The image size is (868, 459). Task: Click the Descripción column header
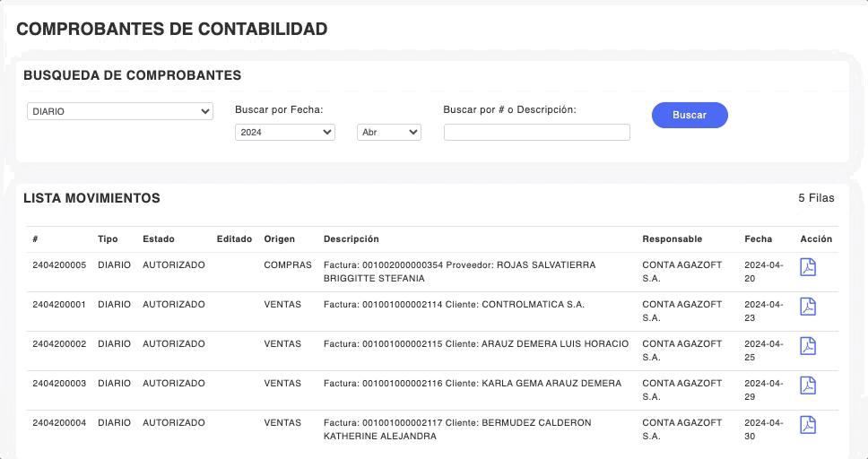(x=351, y=239)
